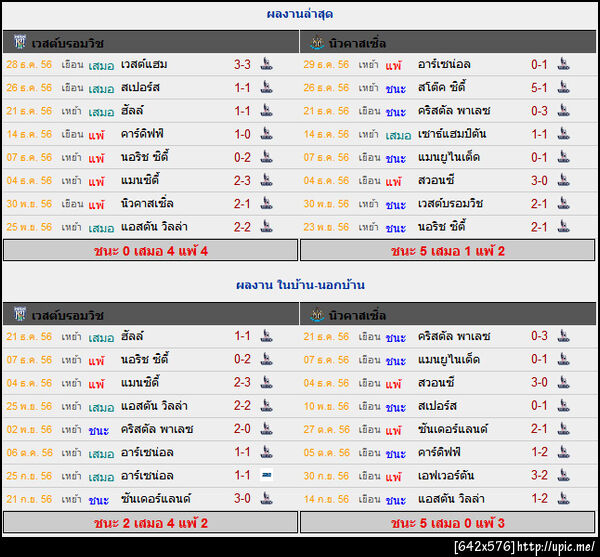Screen dimensions: 600x557
Task: Click เสมอ result in the เวสต์แฮม row
Action: 101,65
